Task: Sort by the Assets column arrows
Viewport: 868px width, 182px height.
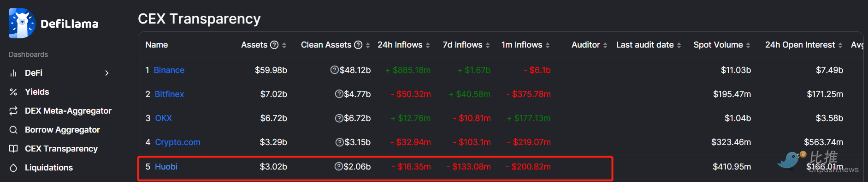Action: [x=284, y=45]
